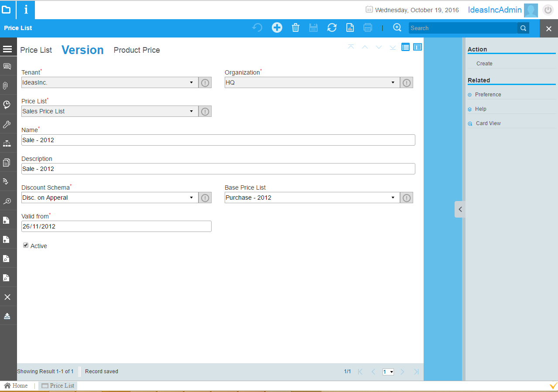Go to the next page arrow in the footer
The image size is (558, 392).
[402, 372]
